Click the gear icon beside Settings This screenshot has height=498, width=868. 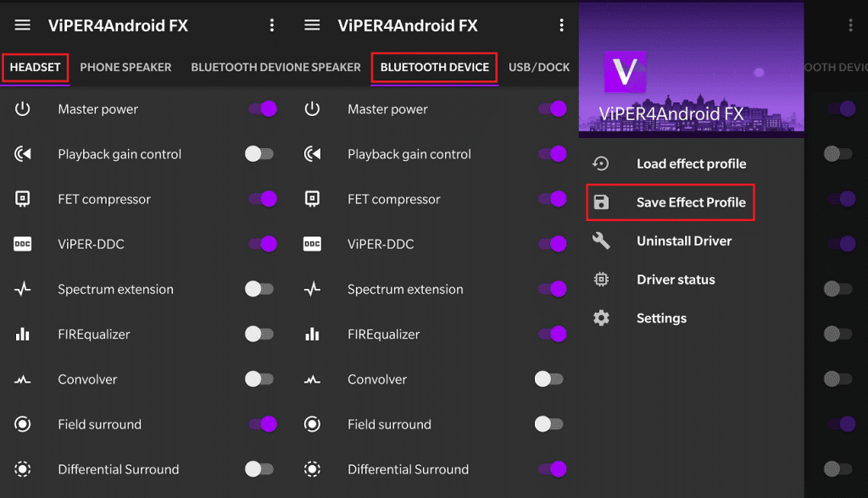601,318
